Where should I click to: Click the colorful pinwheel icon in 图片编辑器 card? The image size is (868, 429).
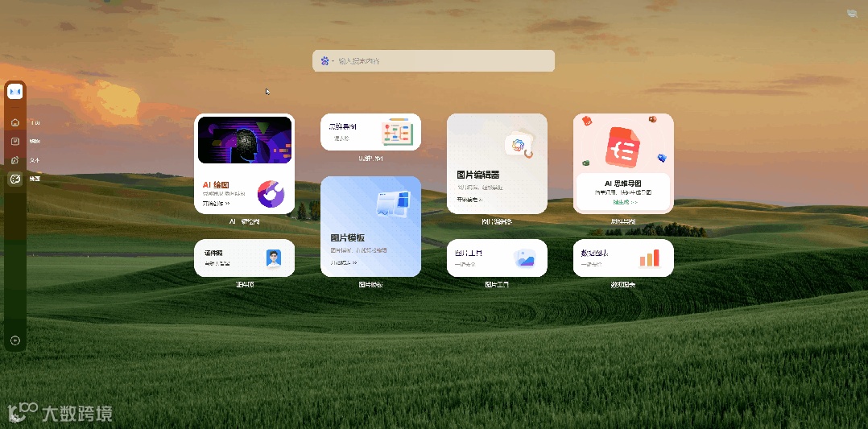519,146
